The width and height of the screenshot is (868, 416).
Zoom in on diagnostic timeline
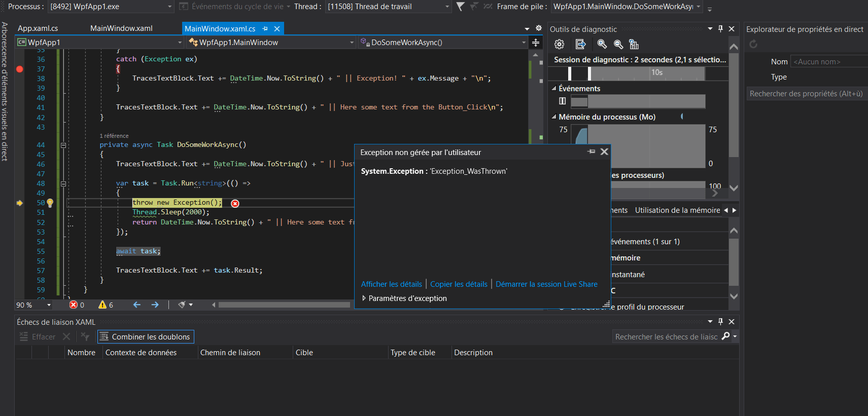click(602, 44)
